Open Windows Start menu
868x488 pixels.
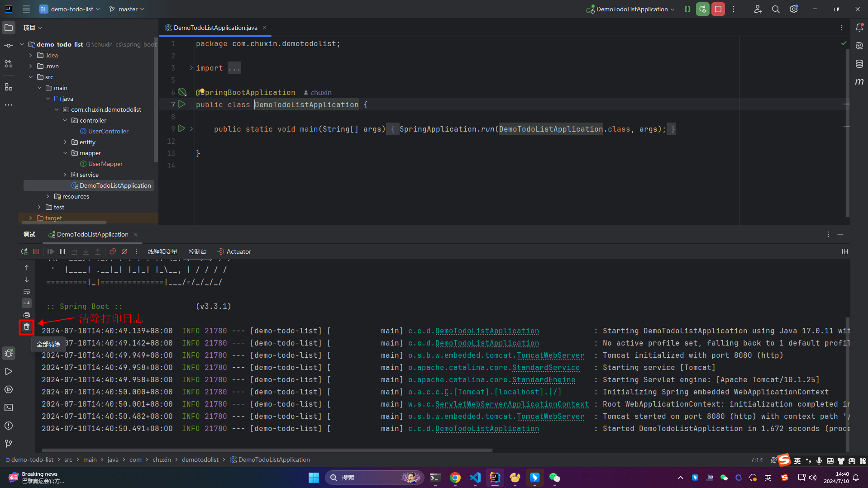314,478
